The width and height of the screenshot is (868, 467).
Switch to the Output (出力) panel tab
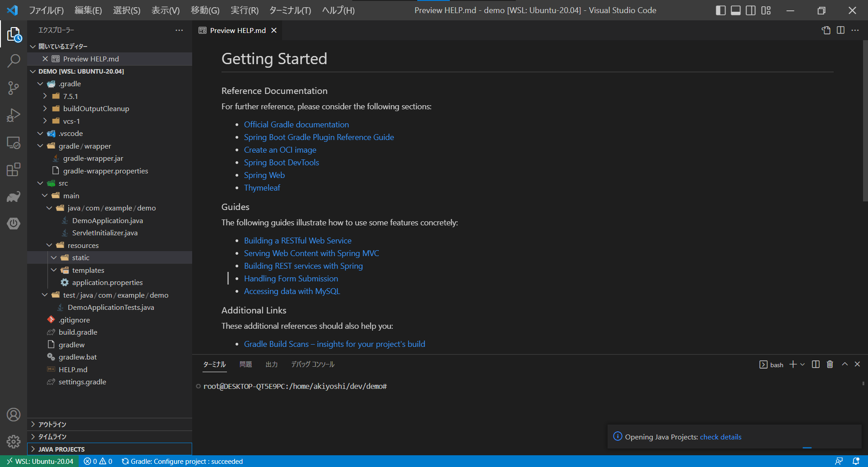(x=271, y=364)
